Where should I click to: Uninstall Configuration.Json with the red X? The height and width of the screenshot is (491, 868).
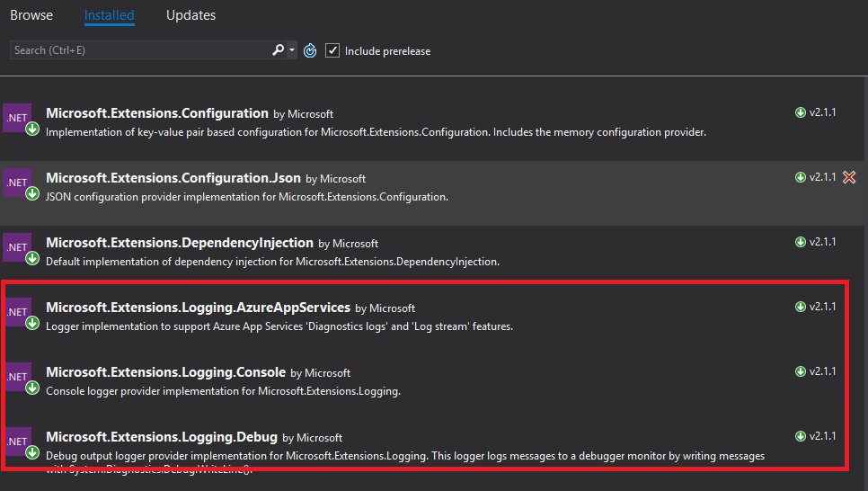pos(849,177)
